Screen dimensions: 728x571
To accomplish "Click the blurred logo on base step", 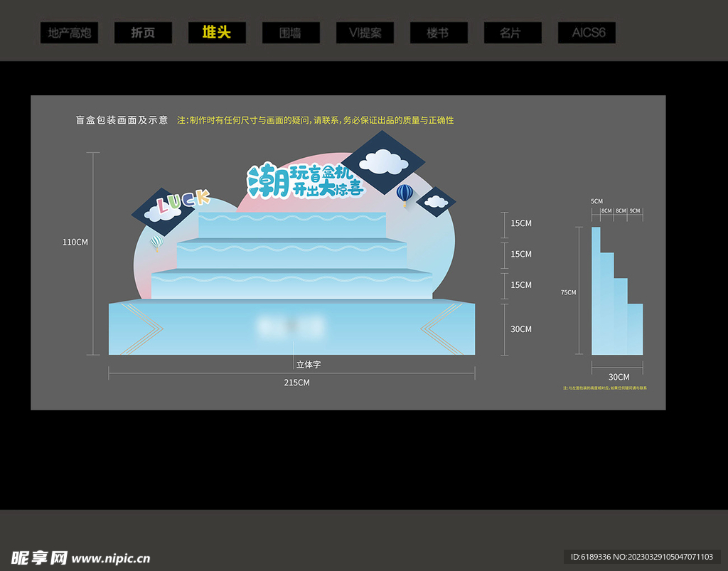I will click(x=291, y=326).
